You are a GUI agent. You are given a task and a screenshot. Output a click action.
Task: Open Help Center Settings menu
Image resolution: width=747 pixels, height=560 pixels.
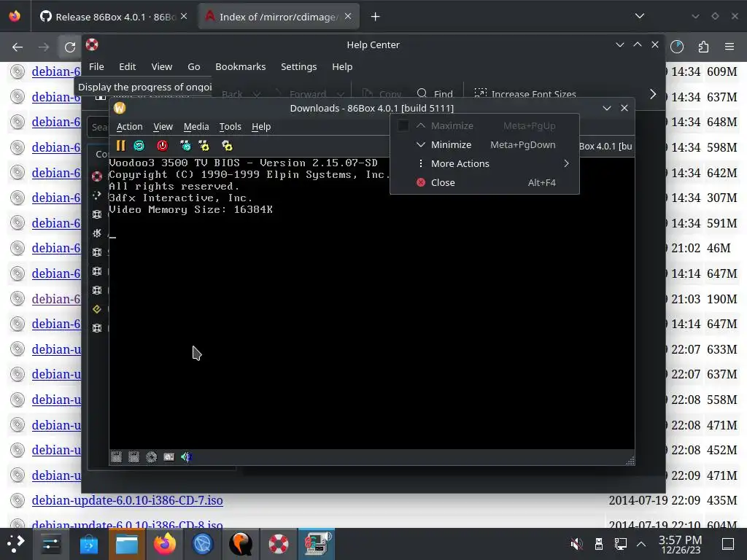298,66
